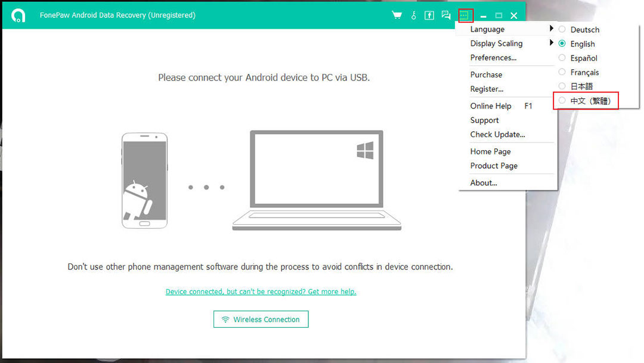The image size is (644, 363).
Task: Minimize the FonePaw window
Action: 484,16
